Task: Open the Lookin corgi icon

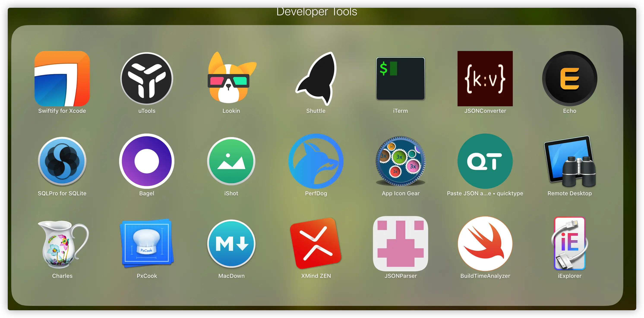Action: 231,79
